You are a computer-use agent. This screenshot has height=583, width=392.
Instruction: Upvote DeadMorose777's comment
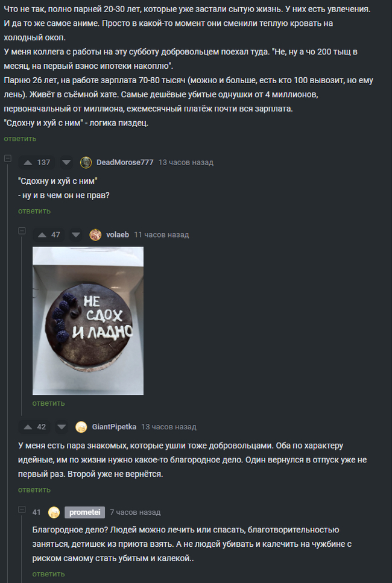click(28, 163)
